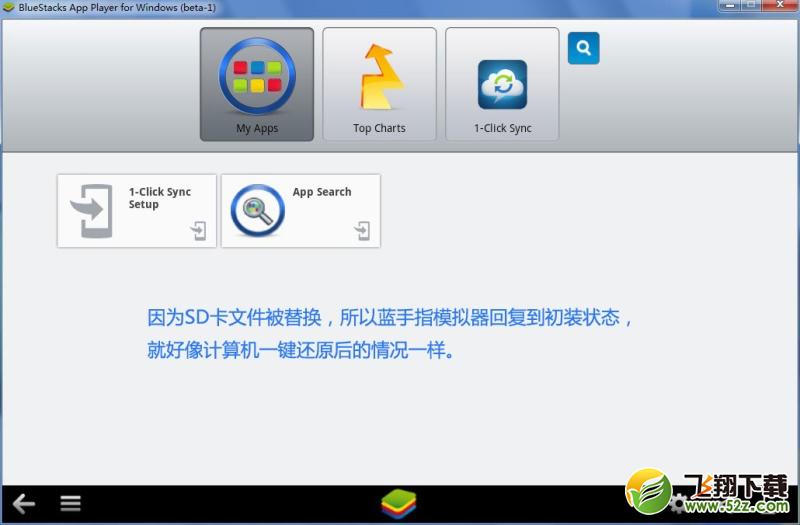The height and width of the screenshot is (525, 800).
Task: Click the "Top Charts" caption
Action: (x=379, y=129)
